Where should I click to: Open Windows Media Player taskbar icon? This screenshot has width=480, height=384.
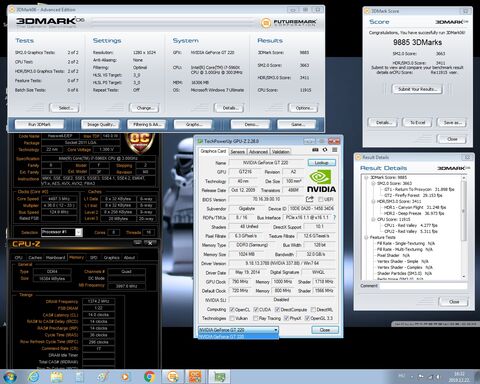125,377
